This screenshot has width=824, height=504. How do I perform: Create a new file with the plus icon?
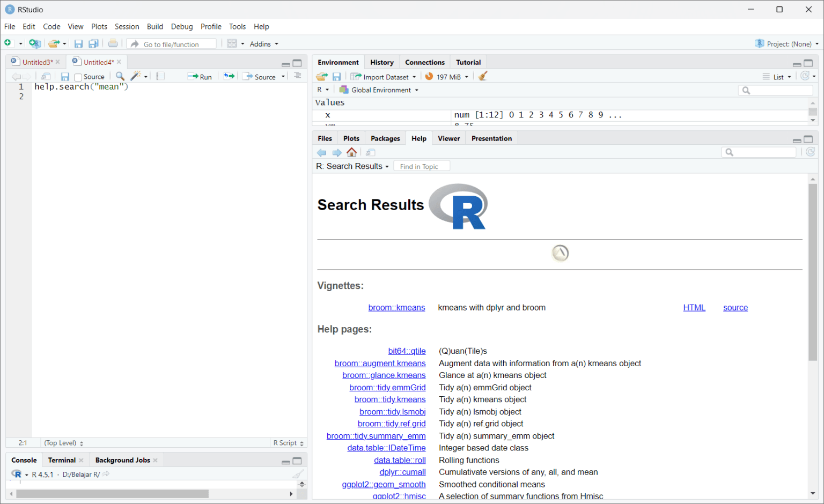[x=8, y=43]
